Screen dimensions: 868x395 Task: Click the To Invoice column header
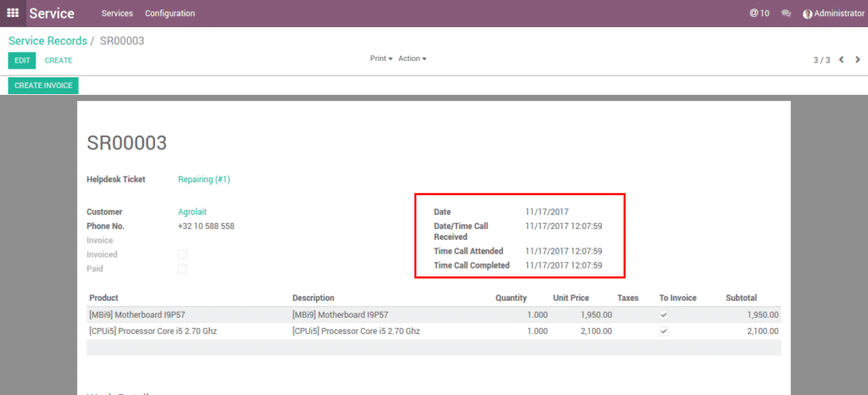click(677, 298)
